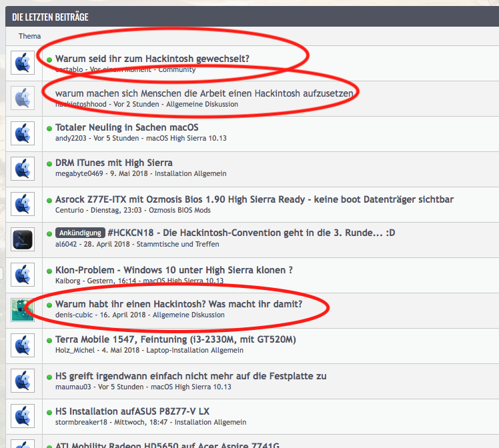The height and width of the screenshot is (448, 499).
Task: Click avatar icon beside 'HS greift irgendwann' thread
Action: [23, 380]
